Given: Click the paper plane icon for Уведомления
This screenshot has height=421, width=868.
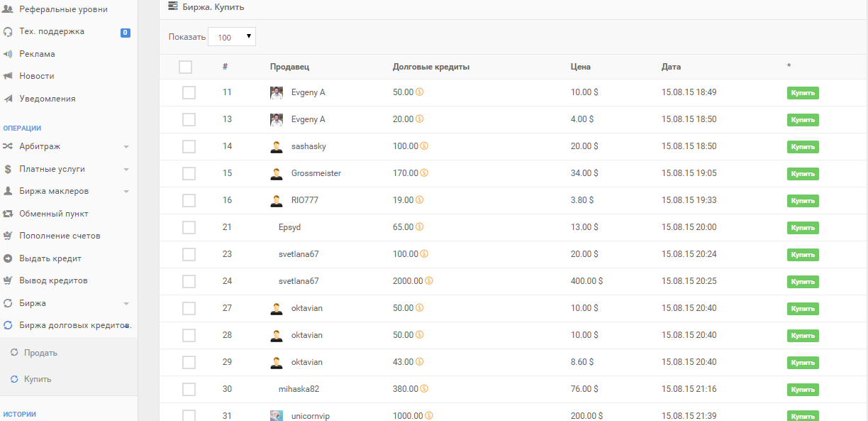Looking at the screenshot, I should pyautogui.click(x=9, y=99).
